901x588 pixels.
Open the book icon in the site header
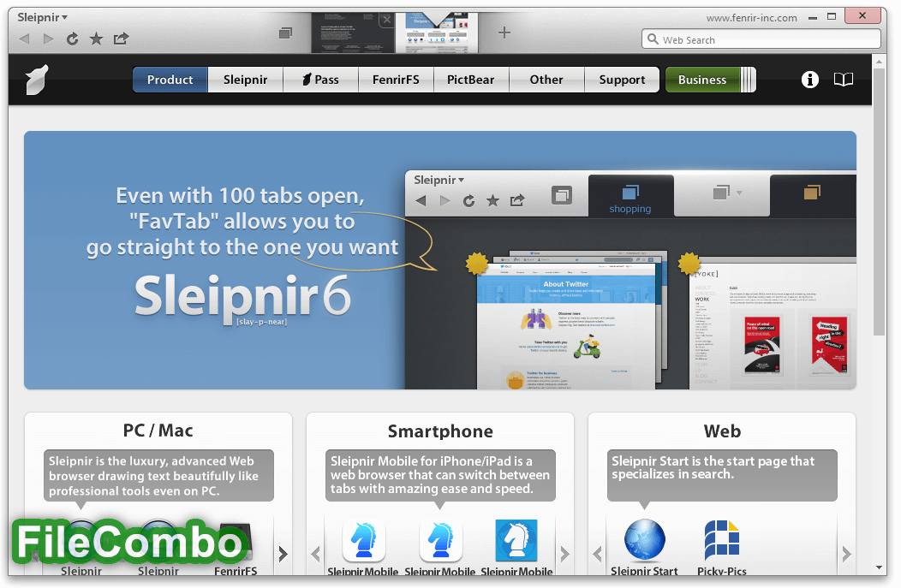tap(844, 80)
